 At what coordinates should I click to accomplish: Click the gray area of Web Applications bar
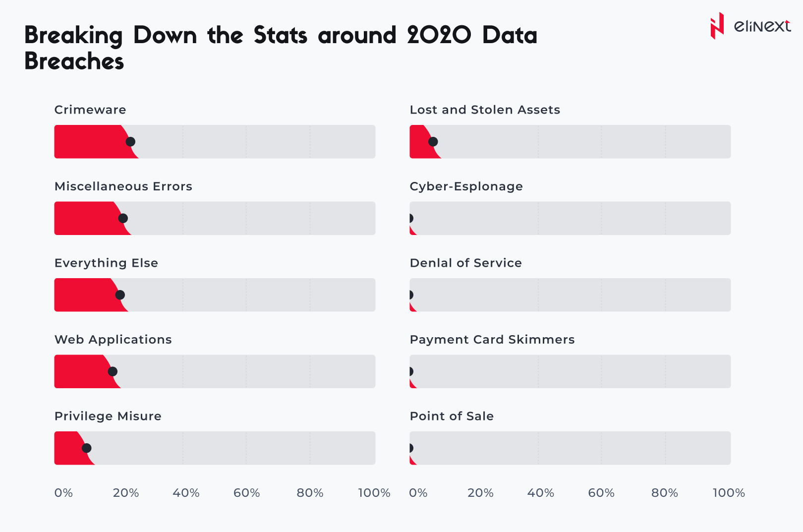(x=248, y=371)
